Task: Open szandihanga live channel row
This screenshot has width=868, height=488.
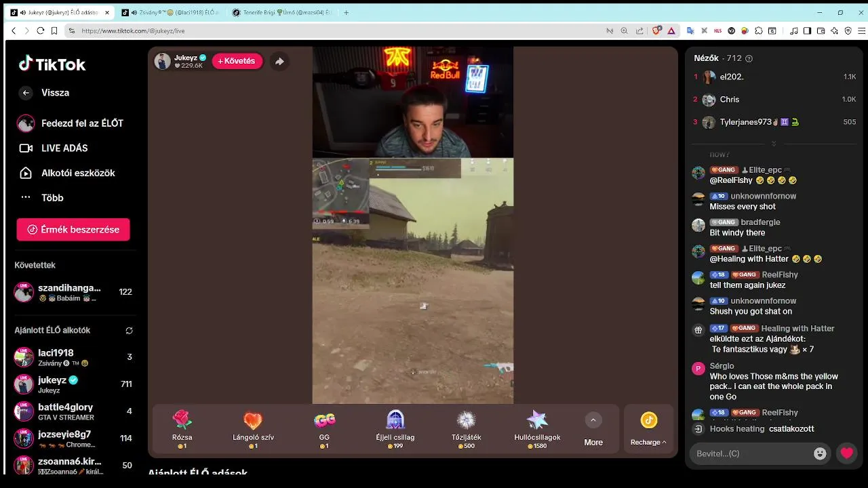Action: pos(73,292)
